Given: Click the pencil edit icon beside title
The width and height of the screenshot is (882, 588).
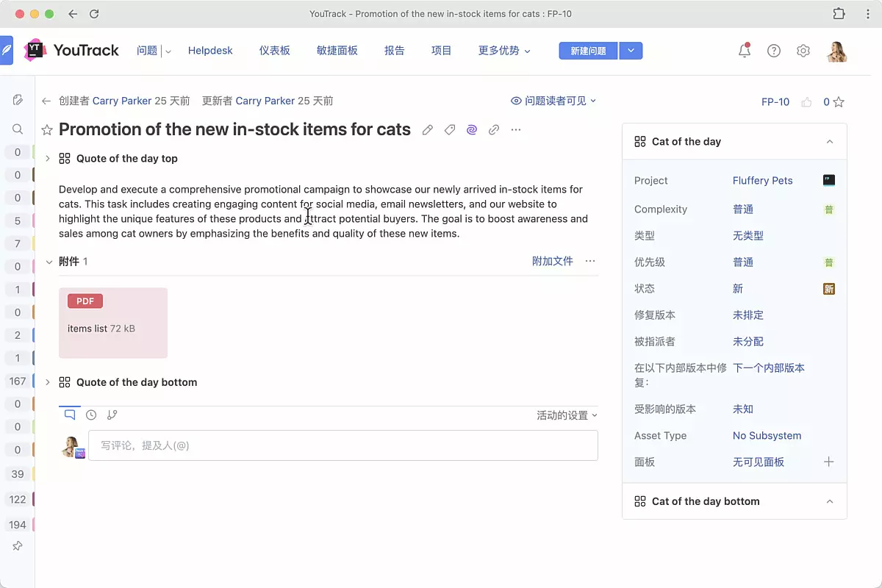Looking at the screenshot, I should (428, 130).
